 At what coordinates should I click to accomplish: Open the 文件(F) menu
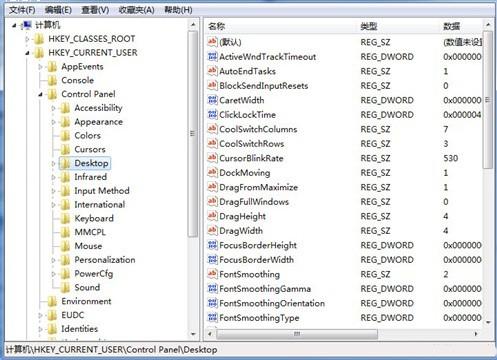[x=22, y=10]
